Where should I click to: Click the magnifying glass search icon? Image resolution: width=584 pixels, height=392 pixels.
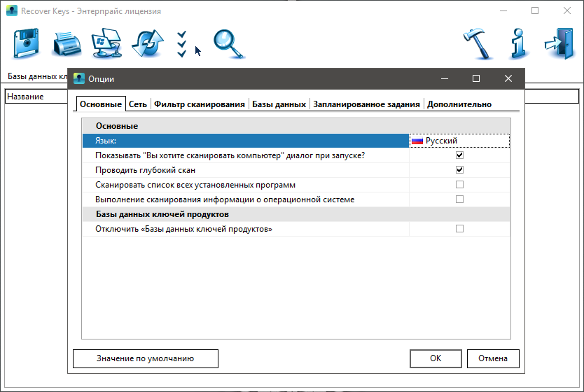(x=229, y=44)
